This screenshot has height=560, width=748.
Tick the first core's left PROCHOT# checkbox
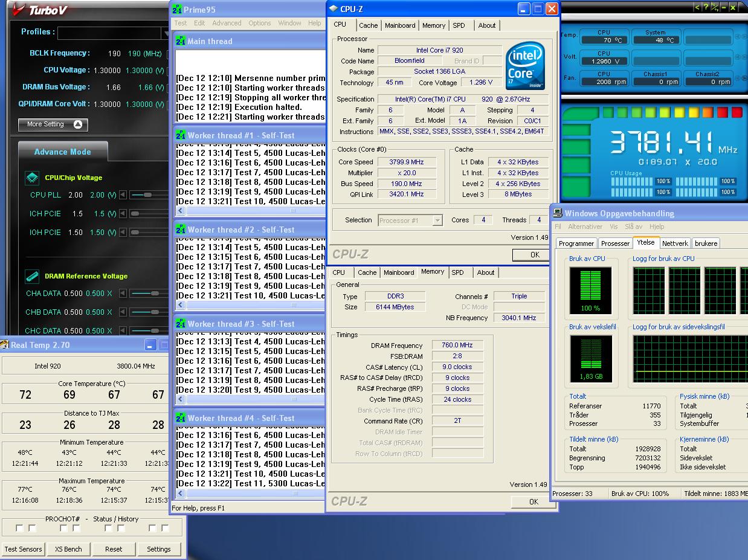point(19,528)
